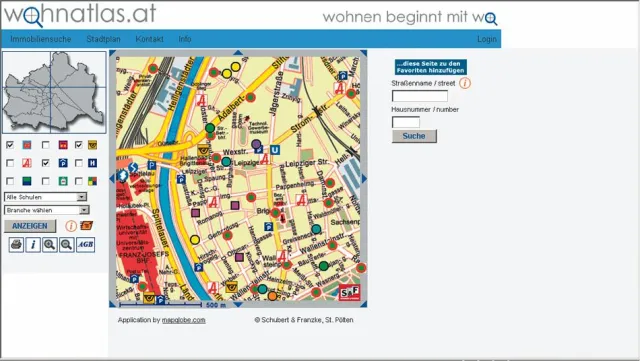Pan map diagonally using top-left corner arrow

pyautogui.click(x=112, y=53)
